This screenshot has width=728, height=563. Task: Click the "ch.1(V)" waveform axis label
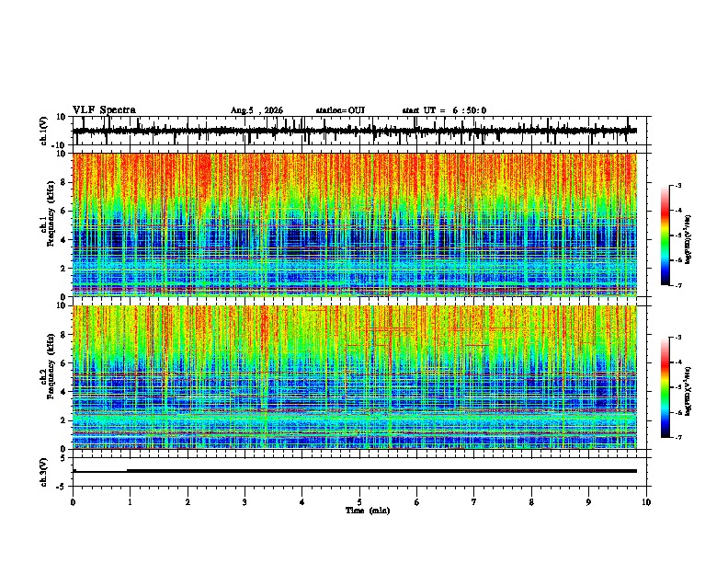44,131
